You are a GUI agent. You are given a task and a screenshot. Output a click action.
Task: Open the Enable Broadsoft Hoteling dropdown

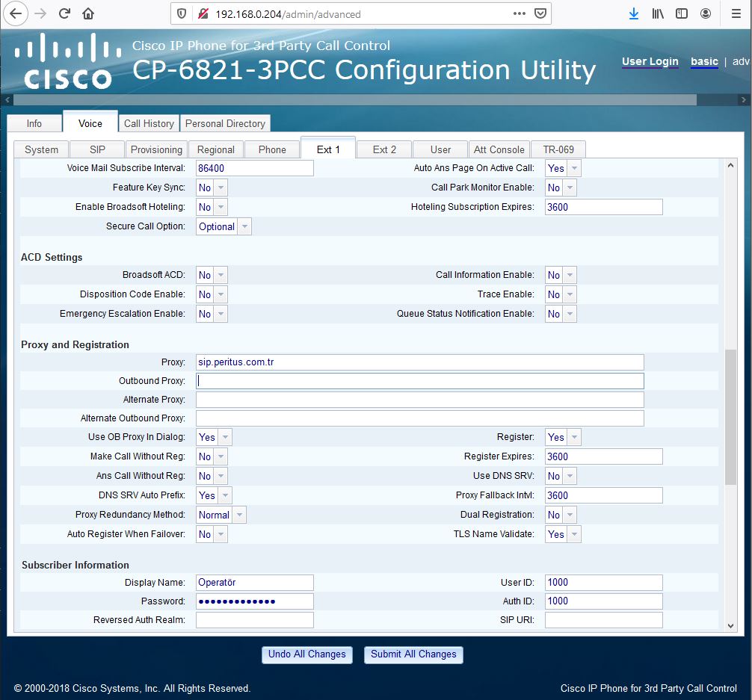(212, 207)
